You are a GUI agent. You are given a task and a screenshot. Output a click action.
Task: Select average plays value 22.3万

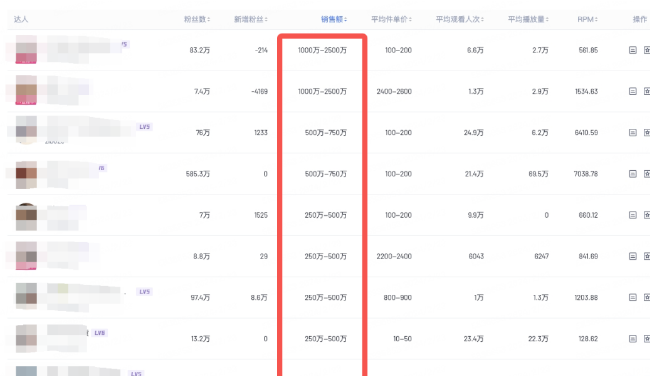[538, 339]
